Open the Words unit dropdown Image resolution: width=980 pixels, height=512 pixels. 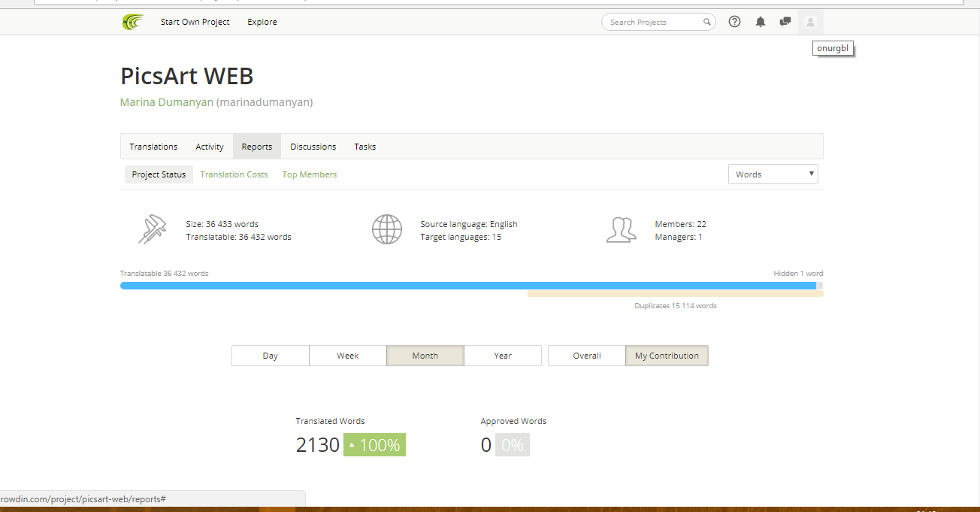[x=773, y=174]
